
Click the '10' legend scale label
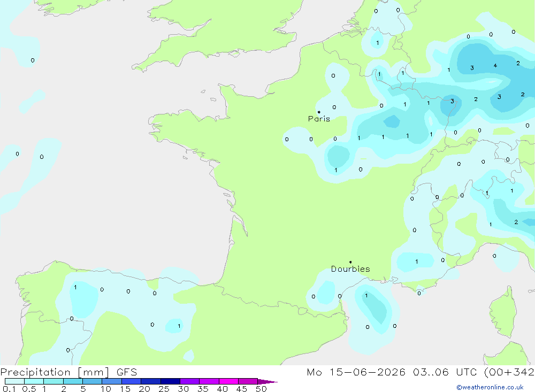pyautogui.click(x=106, y=389)
